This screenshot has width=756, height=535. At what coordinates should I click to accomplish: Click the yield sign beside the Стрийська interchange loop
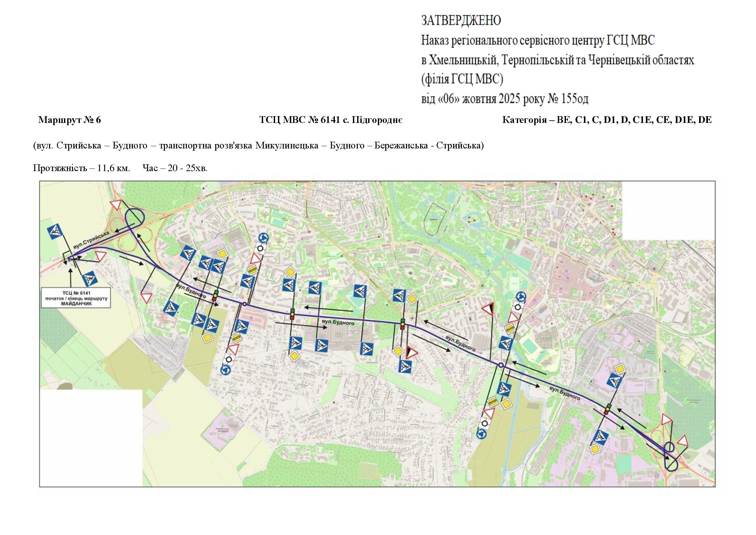pyautogui.click(x=116, y=204)
